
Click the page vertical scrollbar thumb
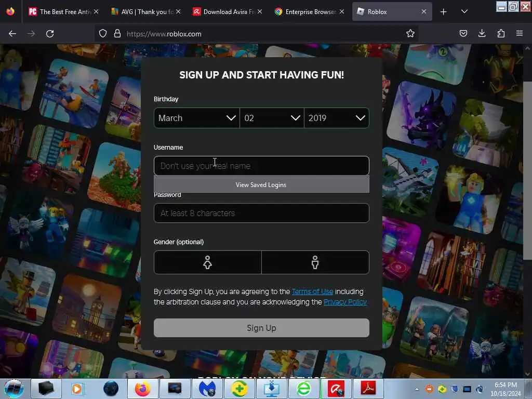click(x=527, y=170)
